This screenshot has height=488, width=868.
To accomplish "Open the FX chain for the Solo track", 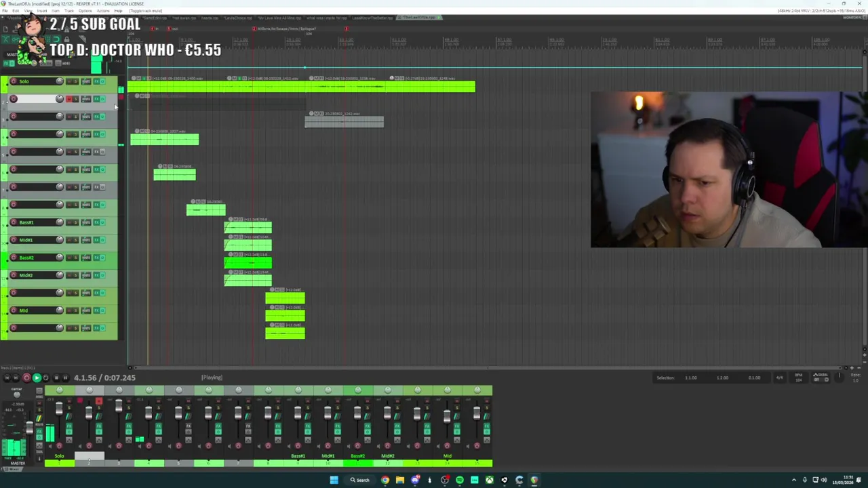I will [x=96, y=81].
